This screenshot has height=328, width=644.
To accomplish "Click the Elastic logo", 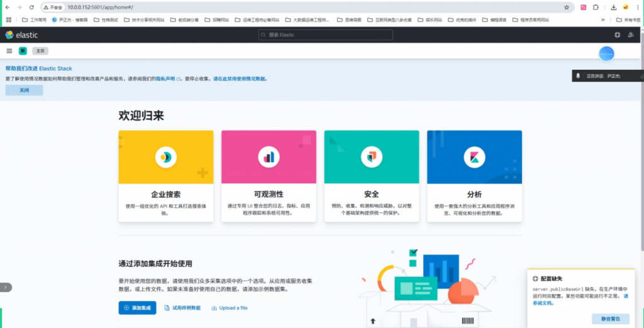I will 21,35.
